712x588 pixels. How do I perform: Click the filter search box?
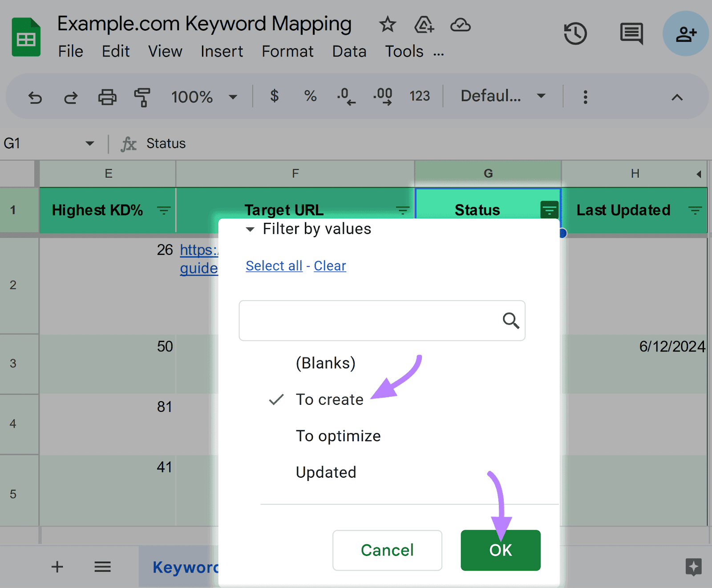382,321
